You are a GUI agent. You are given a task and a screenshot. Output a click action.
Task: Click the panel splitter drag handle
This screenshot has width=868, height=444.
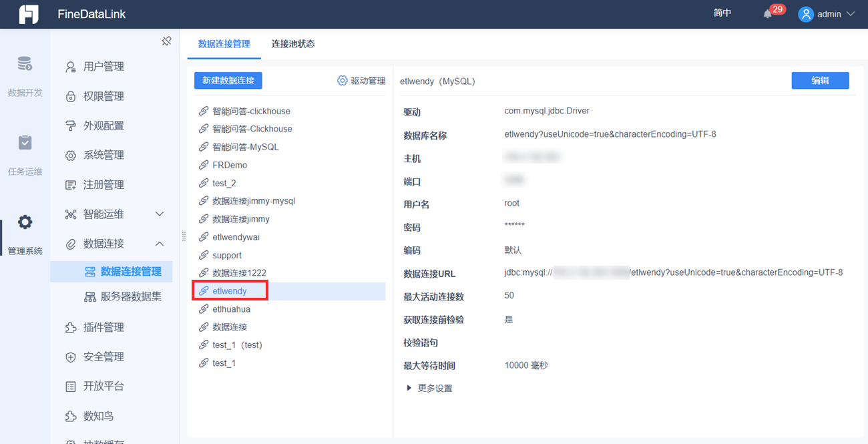[184, 236]
